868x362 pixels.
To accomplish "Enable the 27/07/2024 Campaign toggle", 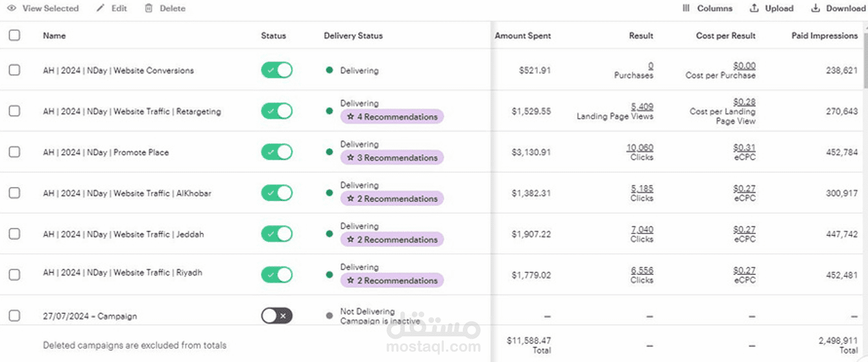I will coord(277,316).
